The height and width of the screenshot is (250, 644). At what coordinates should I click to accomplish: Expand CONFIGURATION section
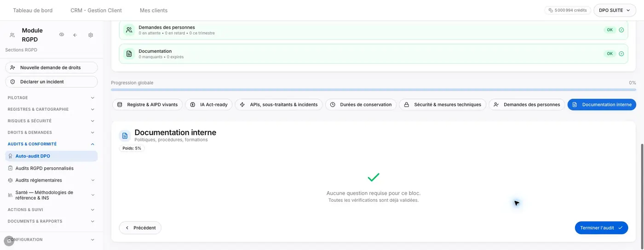52,239
